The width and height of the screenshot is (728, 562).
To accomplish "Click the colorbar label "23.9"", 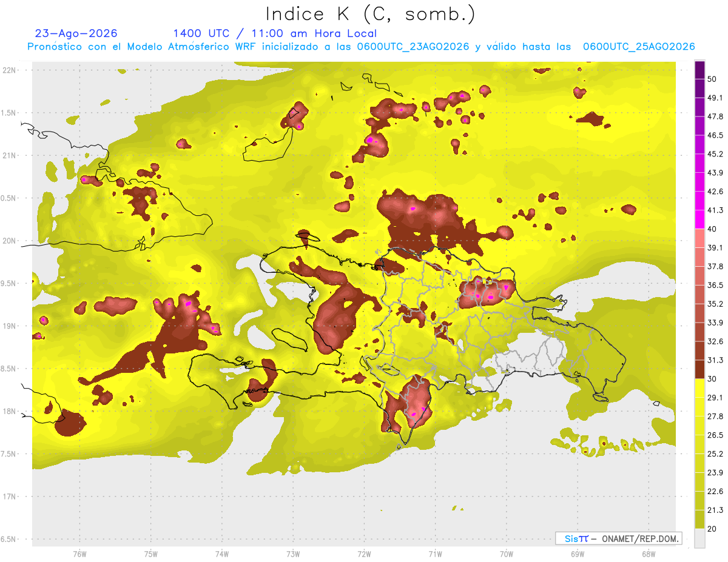I will [x=715, y=472].
